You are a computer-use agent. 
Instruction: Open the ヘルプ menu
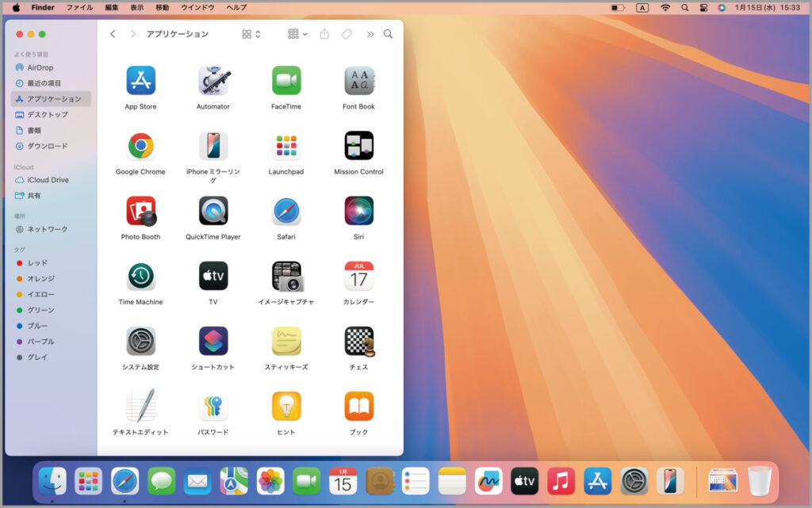(x=236, y=7)
